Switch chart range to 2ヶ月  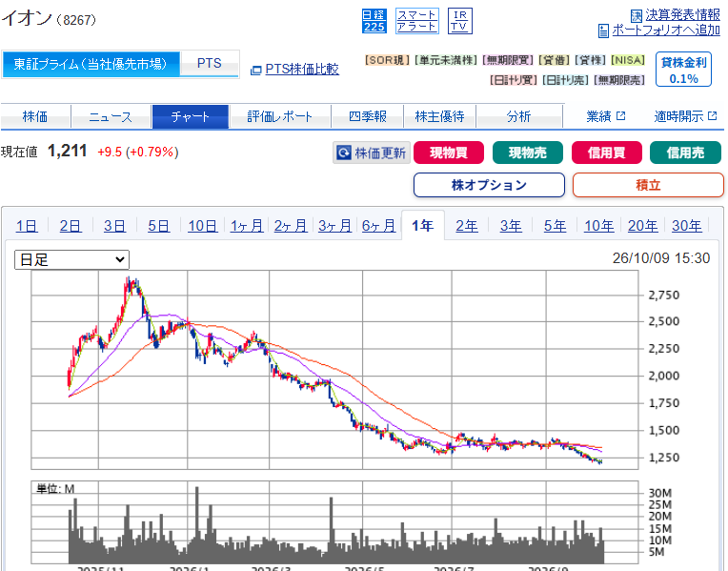pos(291,226)
